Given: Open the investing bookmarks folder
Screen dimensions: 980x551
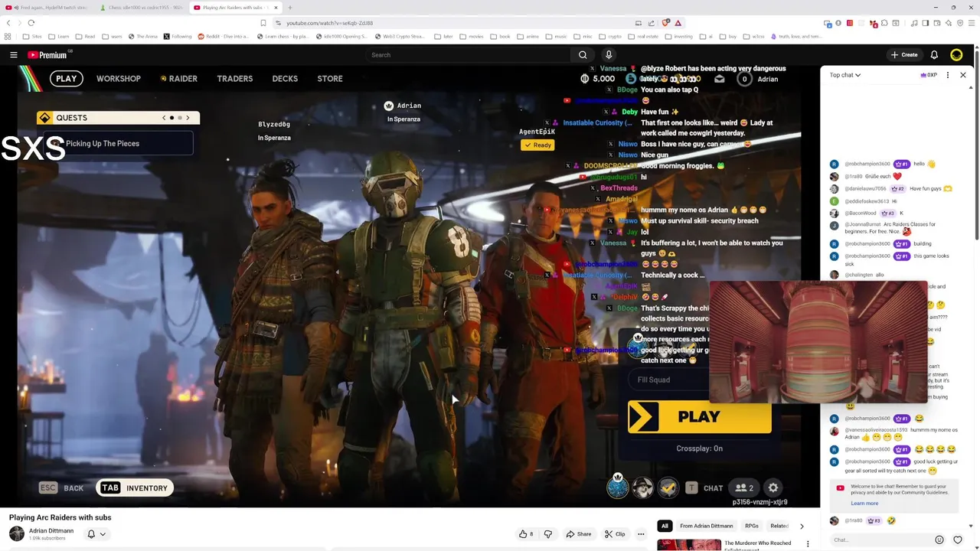Looking at the screenshot, I should (x=678, y=36).
